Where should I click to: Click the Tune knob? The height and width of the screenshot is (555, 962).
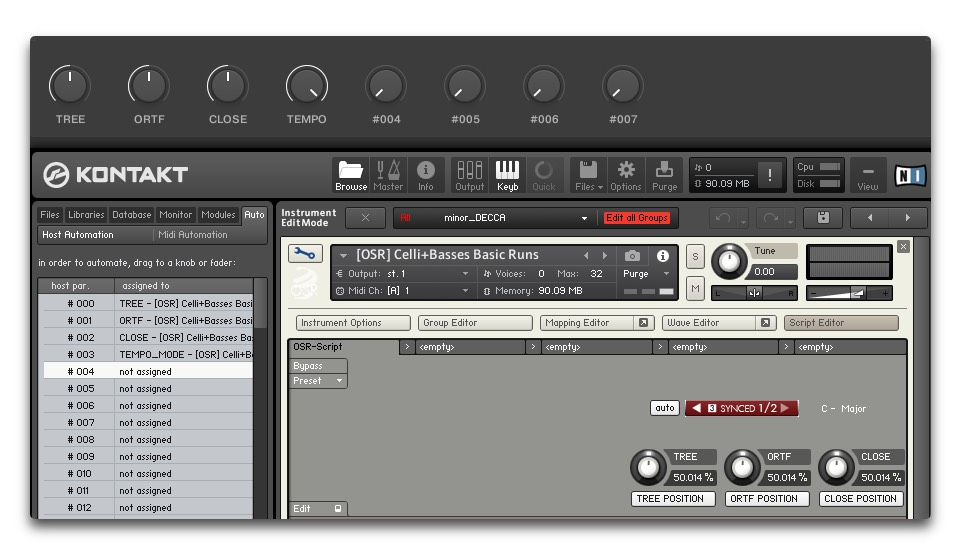tap(729, 261)
